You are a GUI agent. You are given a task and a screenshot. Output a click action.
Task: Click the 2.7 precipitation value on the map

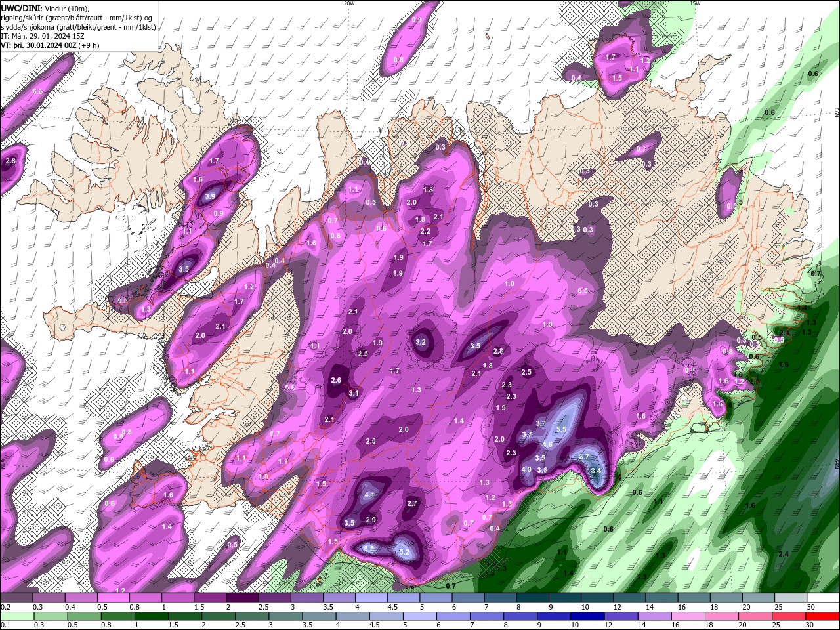point(412,503)
